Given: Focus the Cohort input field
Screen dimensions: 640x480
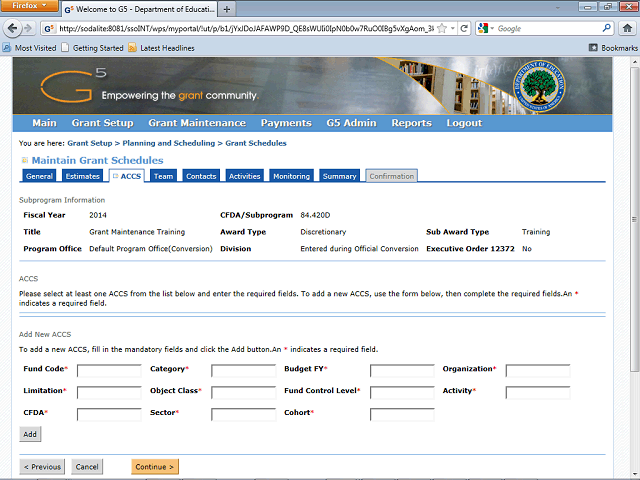Looking at the screenshot, I should (x=402, y=415).
